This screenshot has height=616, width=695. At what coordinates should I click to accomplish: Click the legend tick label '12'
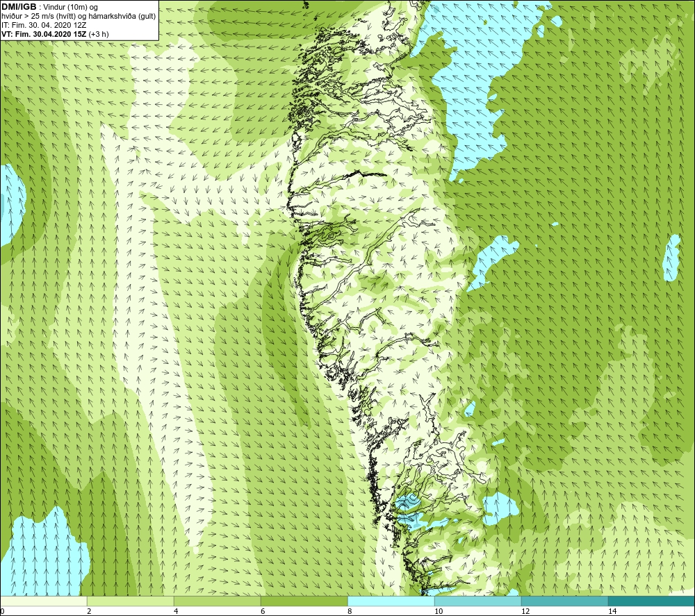[x=525, y=611]
